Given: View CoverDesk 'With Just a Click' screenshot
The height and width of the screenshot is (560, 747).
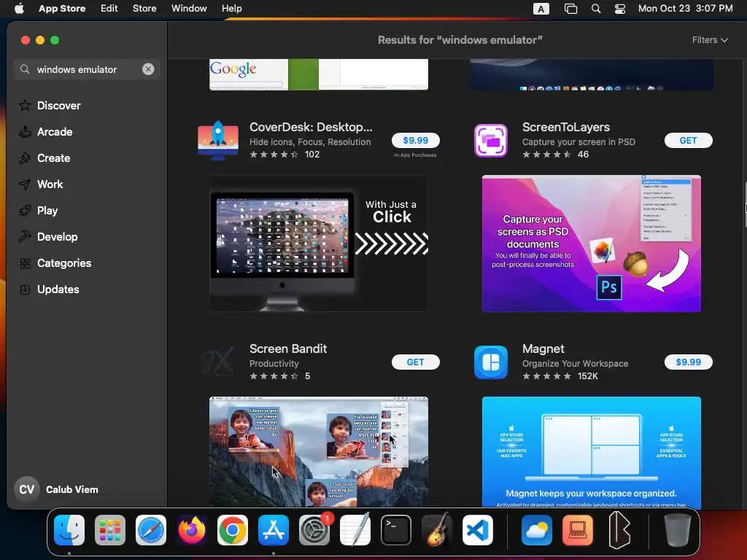Looking at the screenshot, I should (x=319, y=244).
